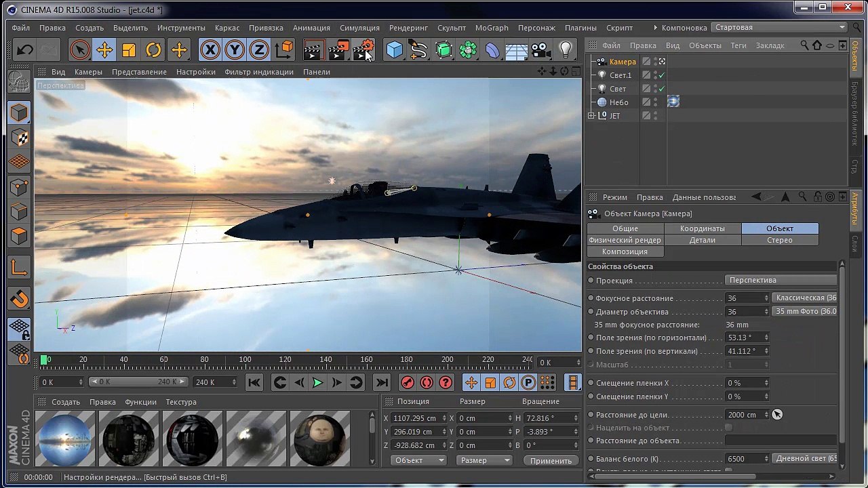
Task: Toggle the animation dot beside Фокусное расстояние
Action: pos(591,298)
